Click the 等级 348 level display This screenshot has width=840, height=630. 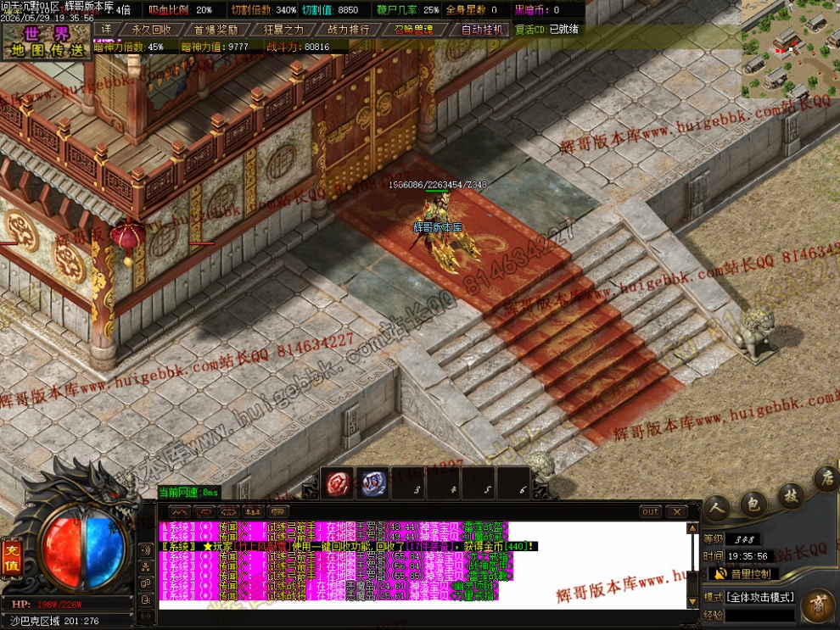[x=732, y=539]
